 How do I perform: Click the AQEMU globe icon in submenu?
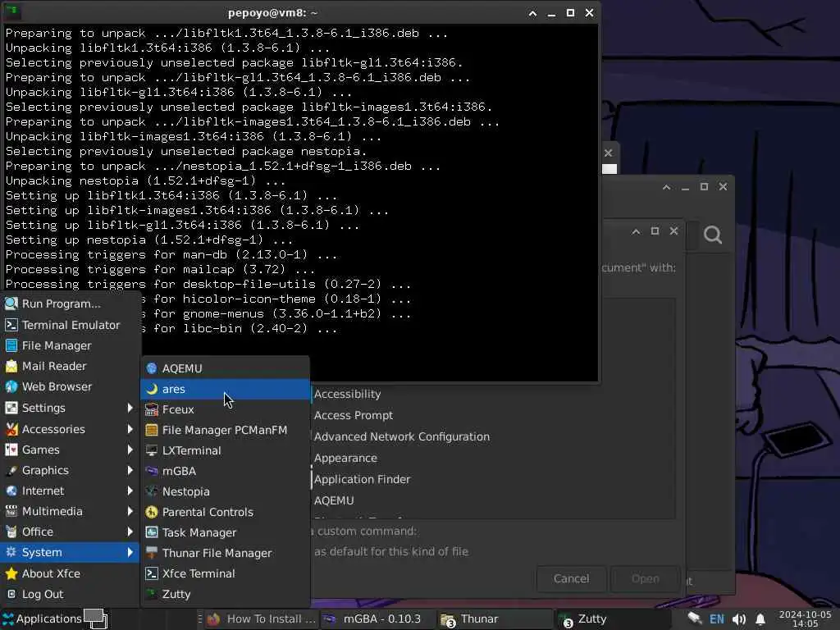tap(152, 368)
